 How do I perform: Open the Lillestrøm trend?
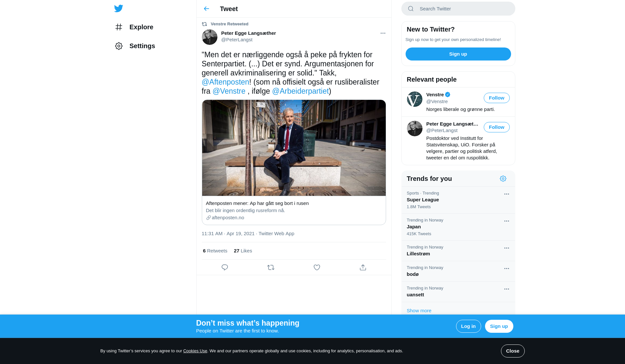click(458, 251)
